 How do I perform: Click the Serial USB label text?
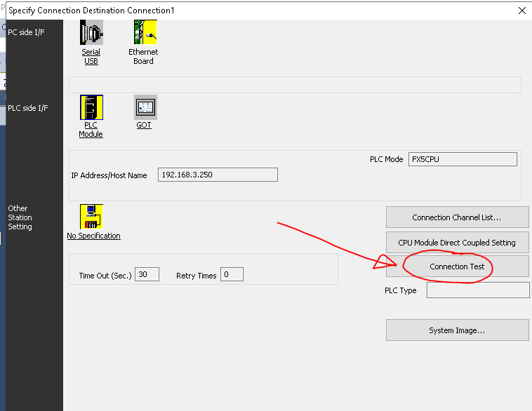91,57
